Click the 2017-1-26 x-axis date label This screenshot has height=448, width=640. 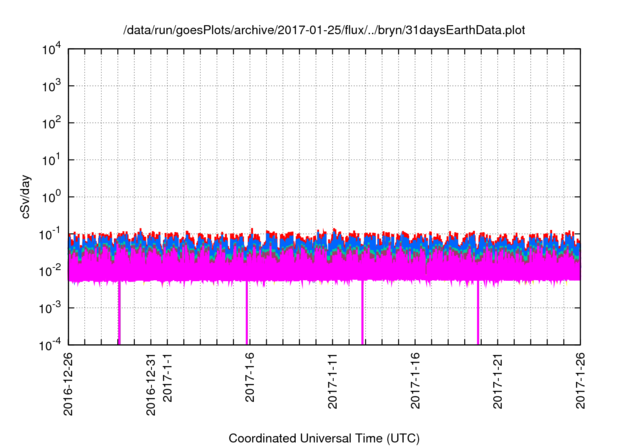580,380
